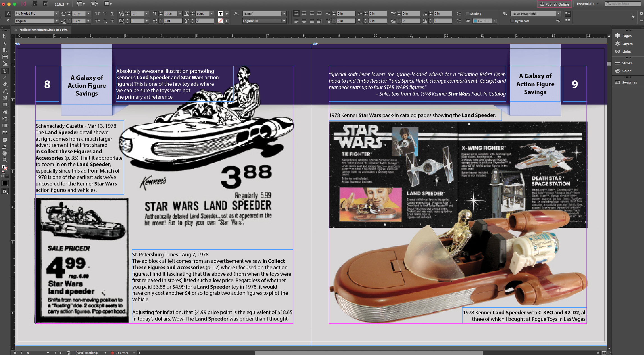Viewport: 644px width, 355px height.
Task: Select the Pen tool
Action: coord(5,84)
